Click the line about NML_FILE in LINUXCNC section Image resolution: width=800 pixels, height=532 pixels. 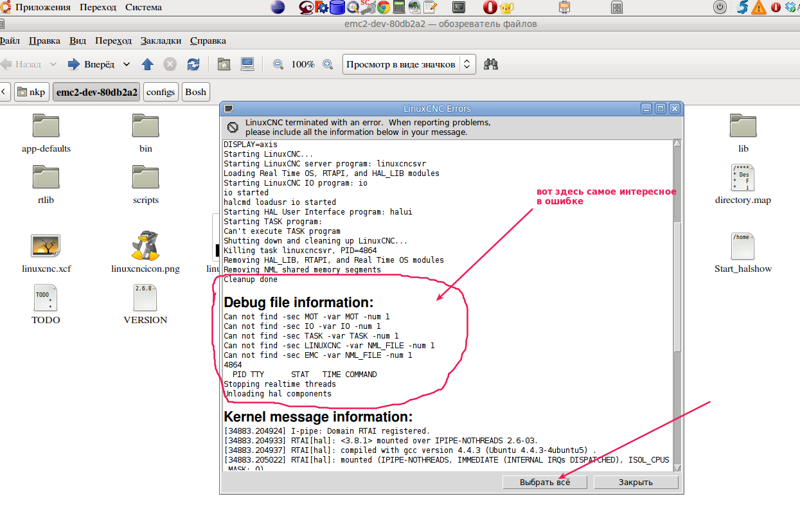[329, 346]
